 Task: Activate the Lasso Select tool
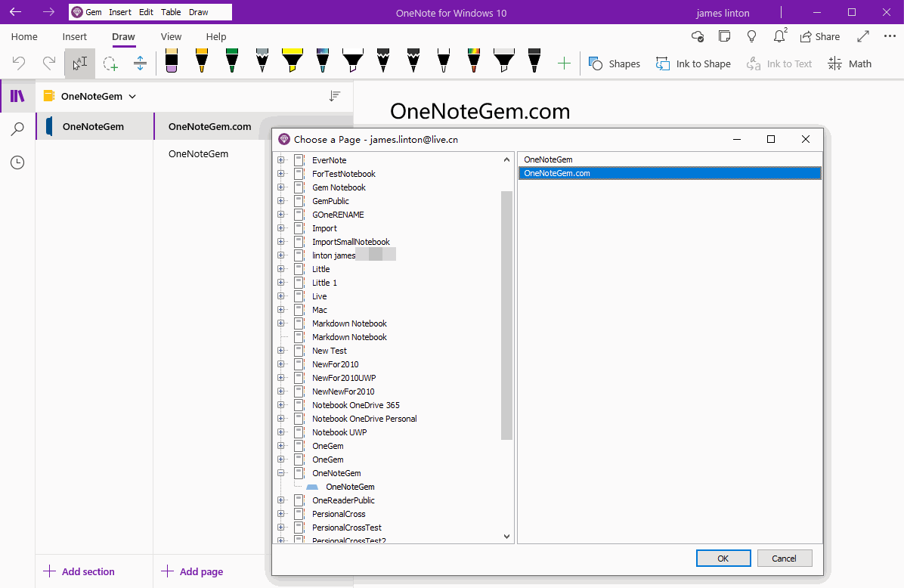pyautogui.click(x=110, y=63)
